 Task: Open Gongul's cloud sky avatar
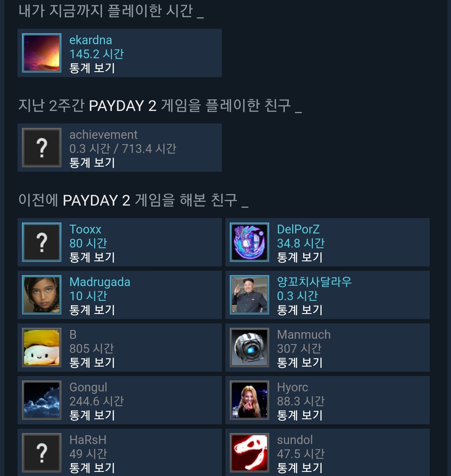point(42,400)
